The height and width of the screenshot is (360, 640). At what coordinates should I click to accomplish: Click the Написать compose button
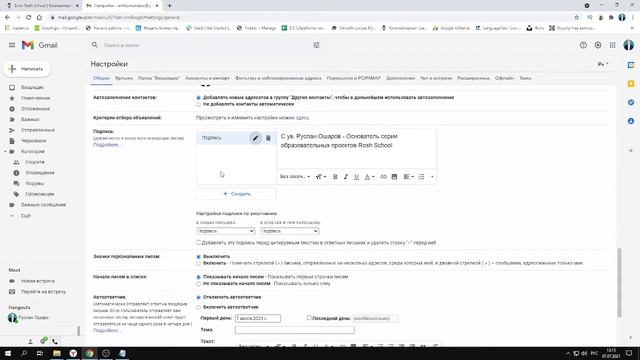[x=27, y=69]
